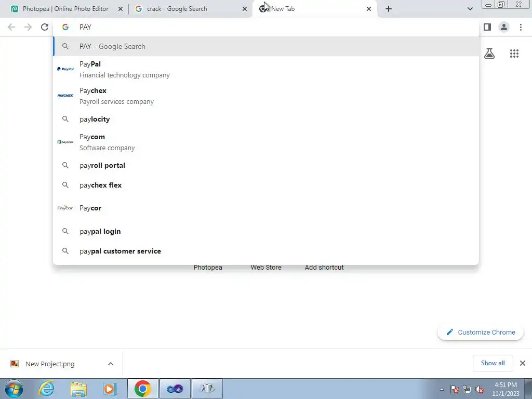Expand the New Project.png download options chevron
Screen dimensions: 532x399
tap(111, 364)
